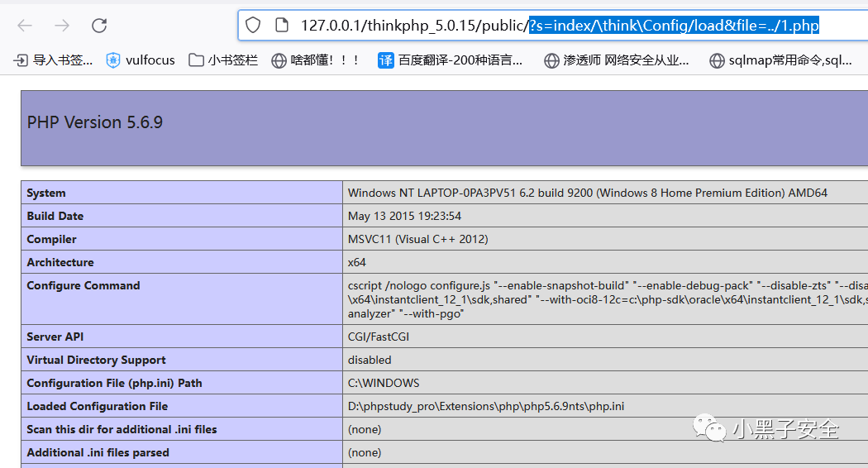Click the URL address bar text

560,26
